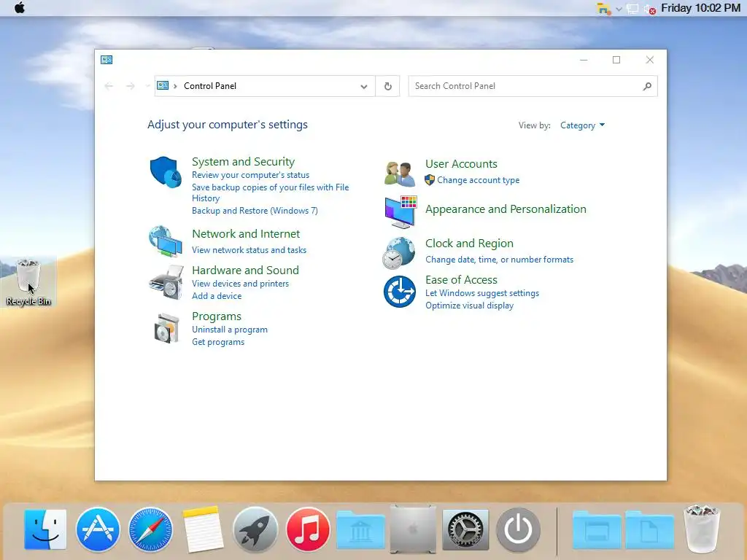Open Hardware and Sound category
747x560 pixels.
click(x=245, y=271)
